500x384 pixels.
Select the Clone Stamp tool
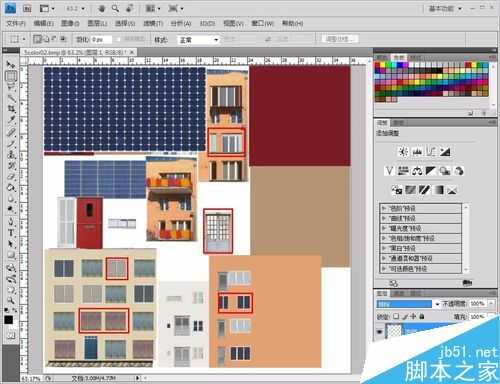click(11, 154)
